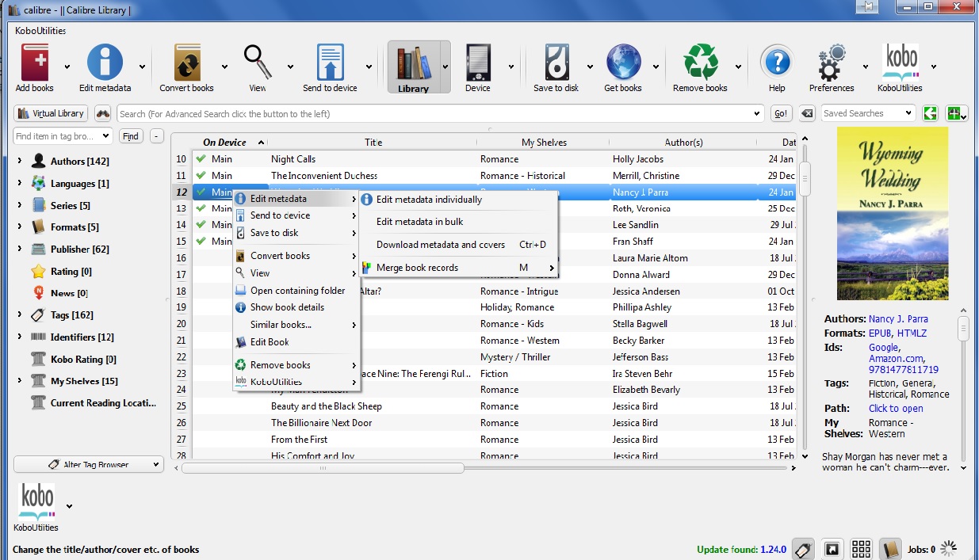Select the Beauty and the Black Sheep row

pyautogui.click(x=484, y=406)
